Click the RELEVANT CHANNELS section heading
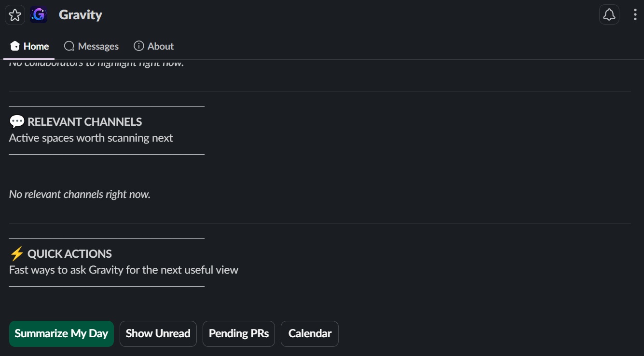 coord(85,122)
